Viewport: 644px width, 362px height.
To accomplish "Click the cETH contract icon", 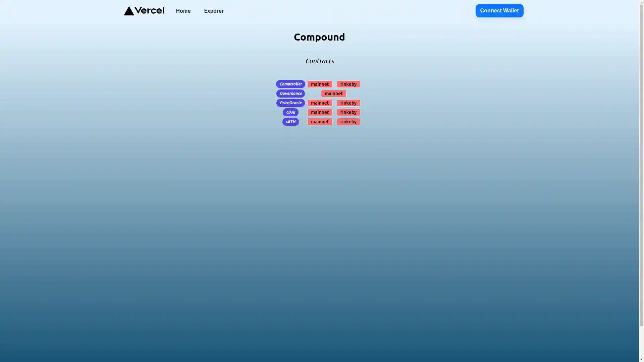I will [x=290, y=122].
